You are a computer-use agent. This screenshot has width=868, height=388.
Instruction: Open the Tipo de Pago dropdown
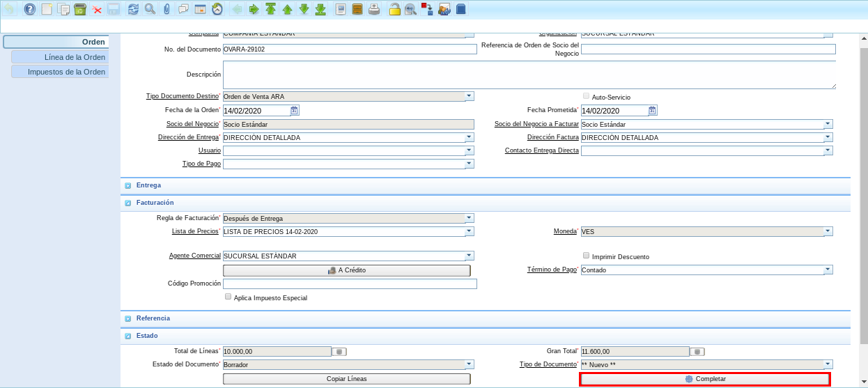(x=470, y=164)
